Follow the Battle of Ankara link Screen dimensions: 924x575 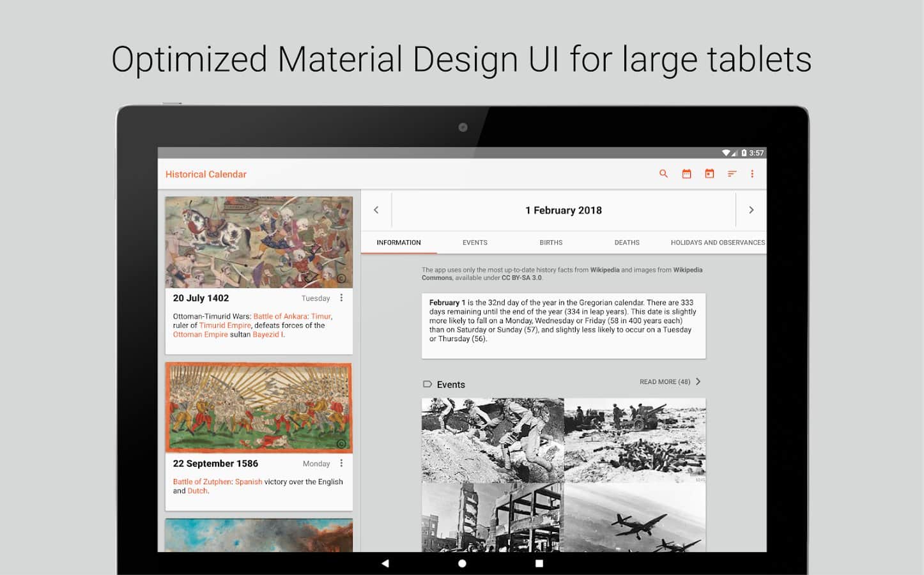[x=280, y=316]
